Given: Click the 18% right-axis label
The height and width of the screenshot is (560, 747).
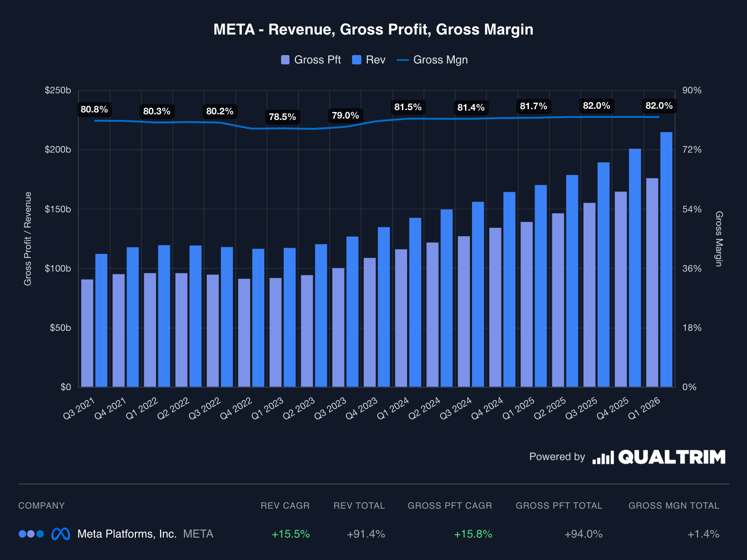Looking at the screenshot, I should (x=692, y=328).
